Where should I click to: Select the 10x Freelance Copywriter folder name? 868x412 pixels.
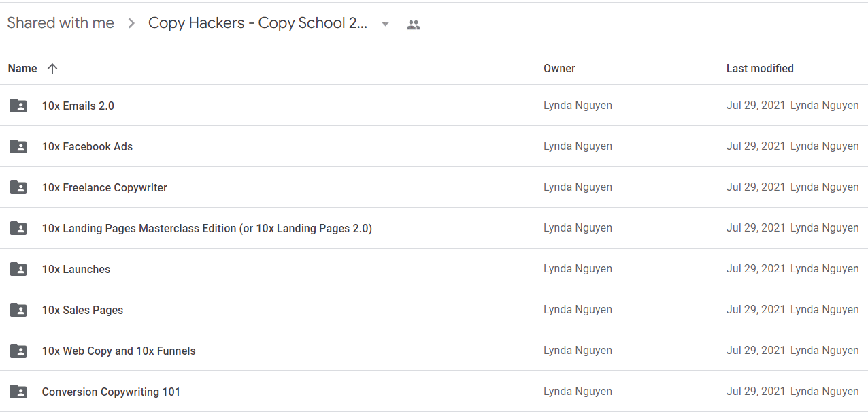[x=104, y=187]
